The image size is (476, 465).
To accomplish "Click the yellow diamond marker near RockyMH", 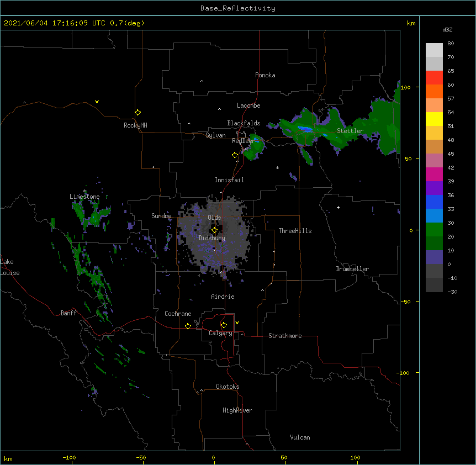I will (x=137, y=113).
